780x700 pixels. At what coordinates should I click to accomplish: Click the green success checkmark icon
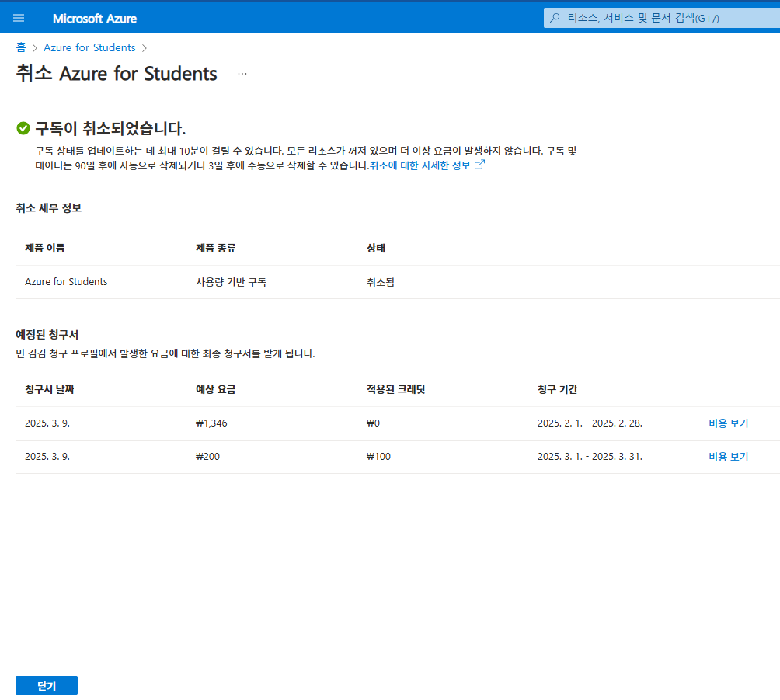click(23, 128)
